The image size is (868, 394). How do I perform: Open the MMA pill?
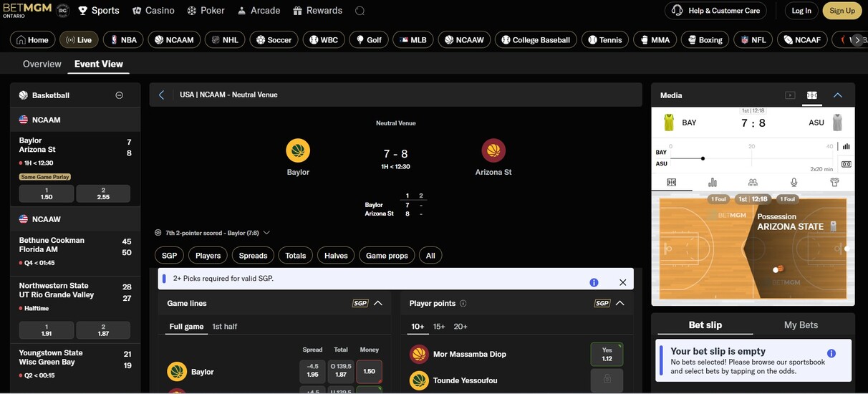(x=655, y=40)
